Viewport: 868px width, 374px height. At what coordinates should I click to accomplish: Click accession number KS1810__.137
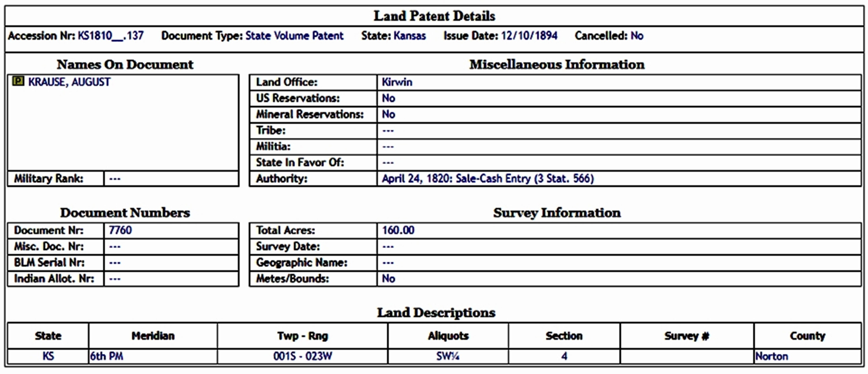click(x=111, y=36)
